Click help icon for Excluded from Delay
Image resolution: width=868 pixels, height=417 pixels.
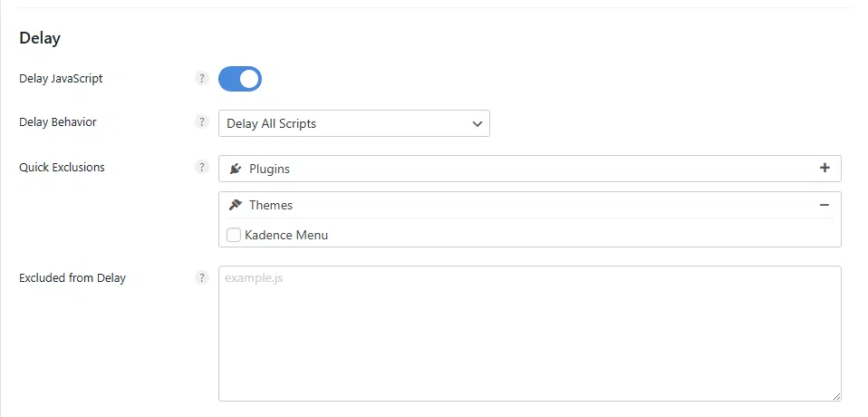click(x=202, y=278)
